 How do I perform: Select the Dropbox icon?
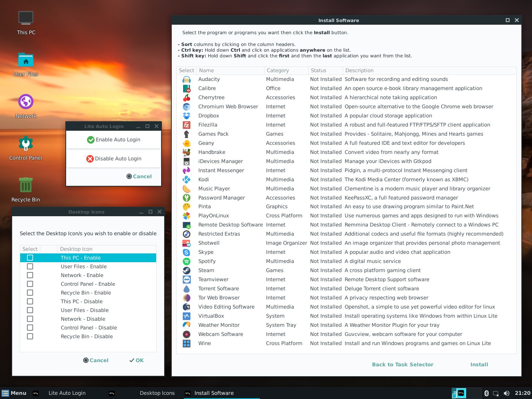click(x=187, y=116)
